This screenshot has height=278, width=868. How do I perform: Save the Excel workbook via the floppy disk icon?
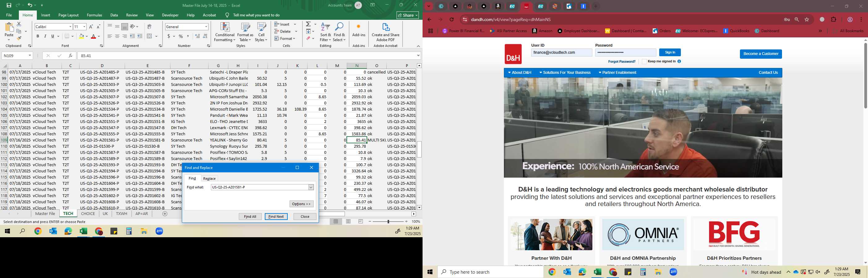(x=9, y=5)
